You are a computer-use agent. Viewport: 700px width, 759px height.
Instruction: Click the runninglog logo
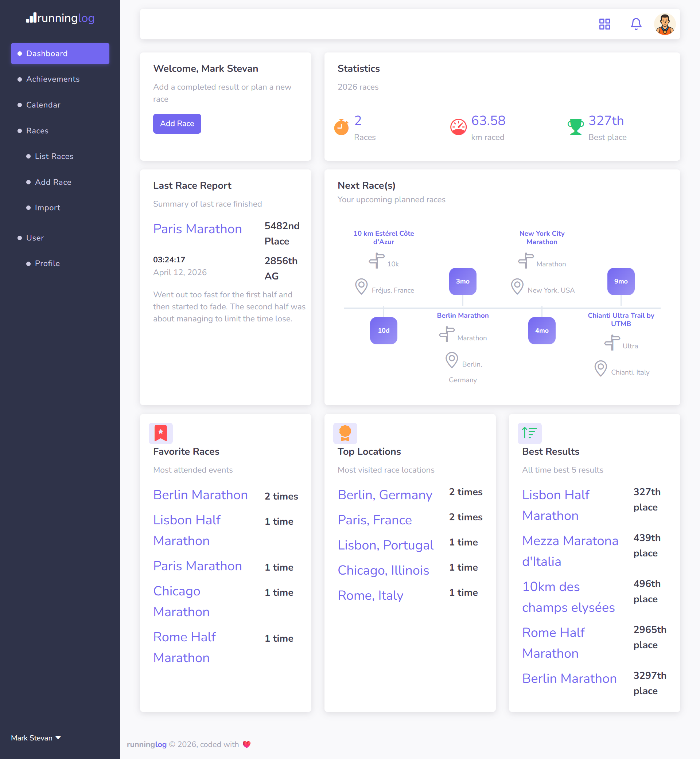pos(60,18)
